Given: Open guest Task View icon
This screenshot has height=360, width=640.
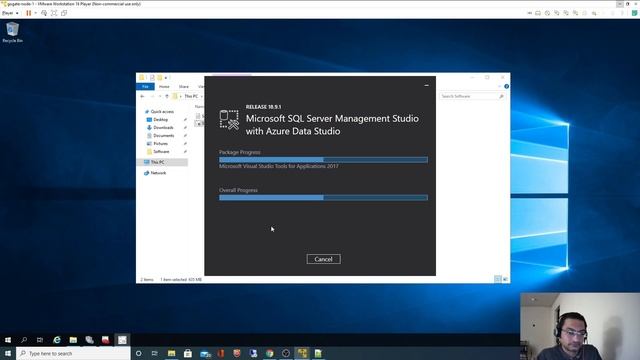Looking at the screenshot, I should click(x=40, y=340).
